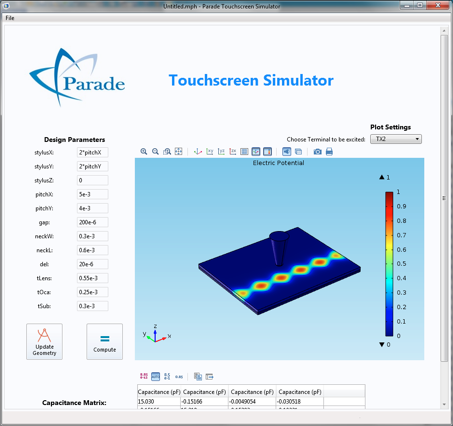Click the stylusZ input field

pos(93,180)
